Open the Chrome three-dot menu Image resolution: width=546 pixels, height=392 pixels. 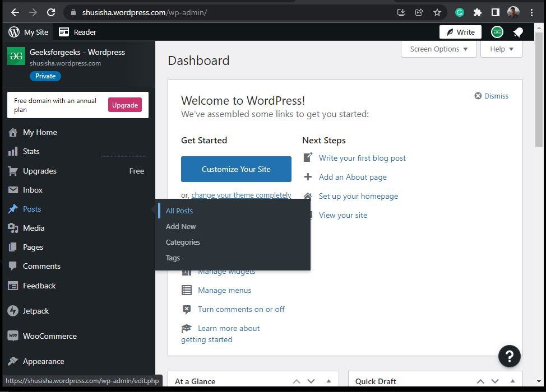point(532,12)
